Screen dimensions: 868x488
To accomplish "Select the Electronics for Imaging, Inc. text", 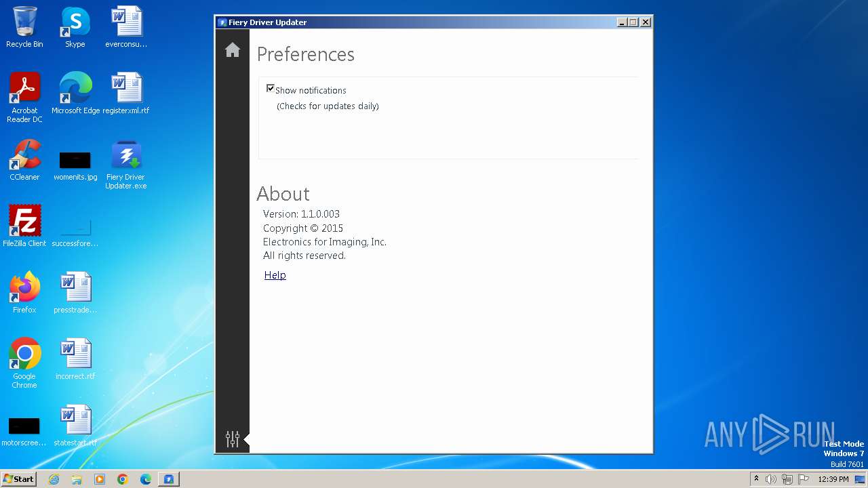I will (325, 242).
